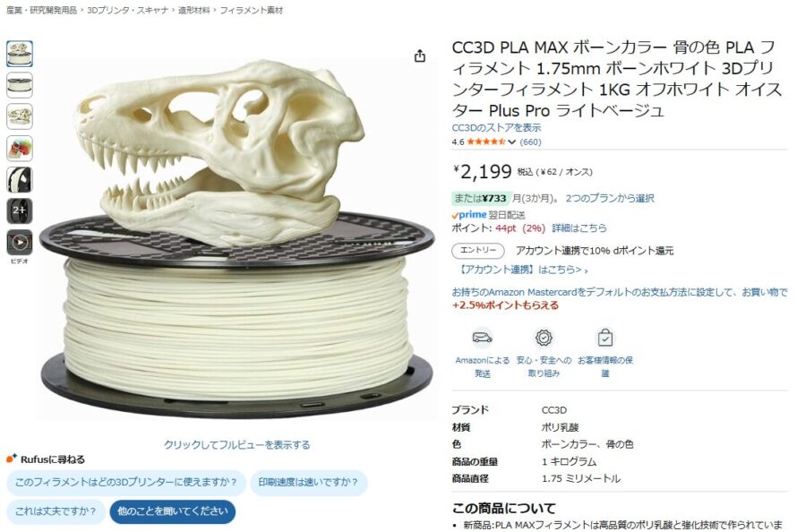The image size is (797, 532).
Task: Click the Amazonによる発送 truck icon
Action: pos(482,338)
